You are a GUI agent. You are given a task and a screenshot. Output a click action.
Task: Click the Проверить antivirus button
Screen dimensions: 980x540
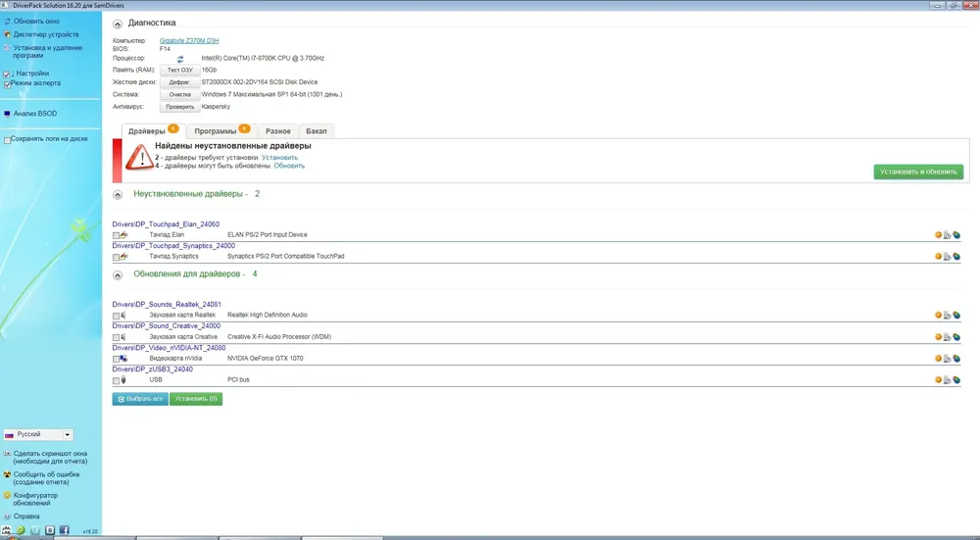[180, 107]
